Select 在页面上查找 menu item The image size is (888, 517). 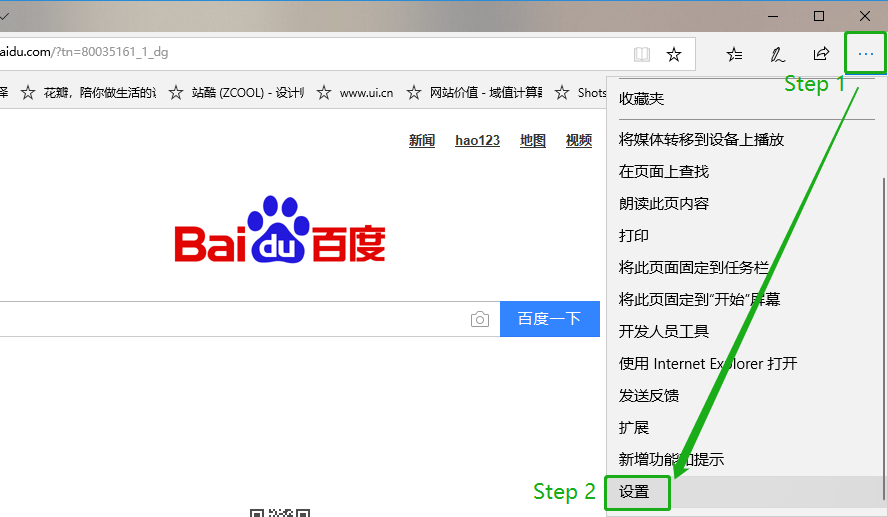(x=744, y=171)
